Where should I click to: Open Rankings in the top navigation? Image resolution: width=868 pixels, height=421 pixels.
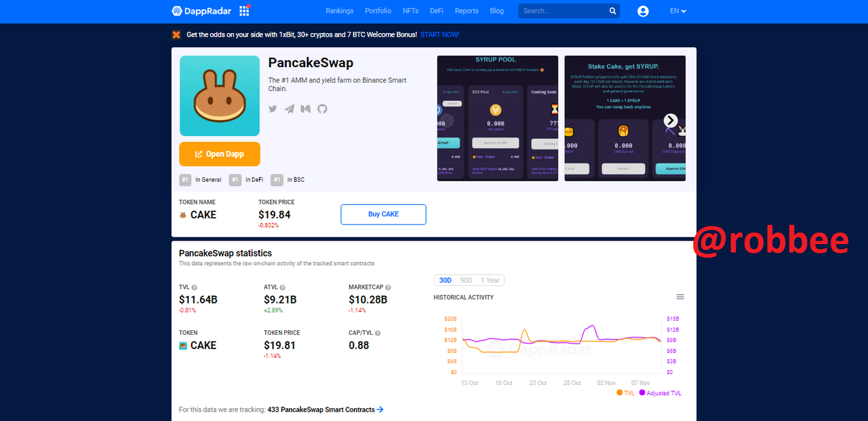point(339,11)
